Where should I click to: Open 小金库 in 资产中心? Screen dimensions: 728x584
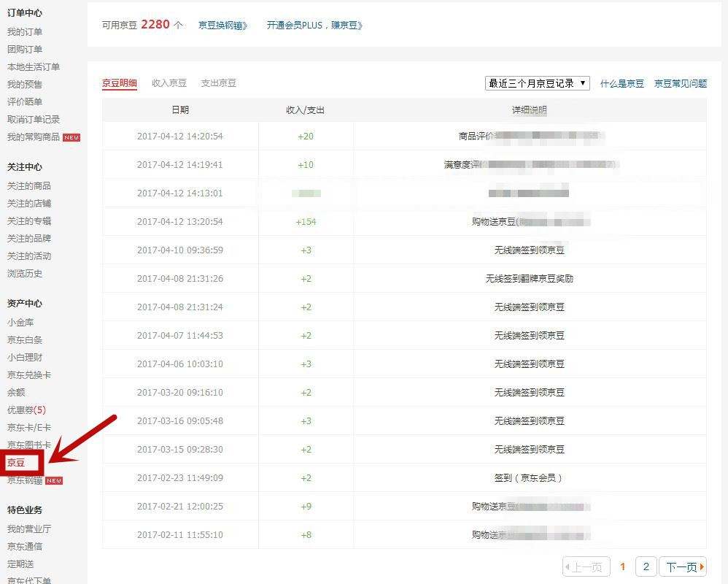tap(20, 323)
